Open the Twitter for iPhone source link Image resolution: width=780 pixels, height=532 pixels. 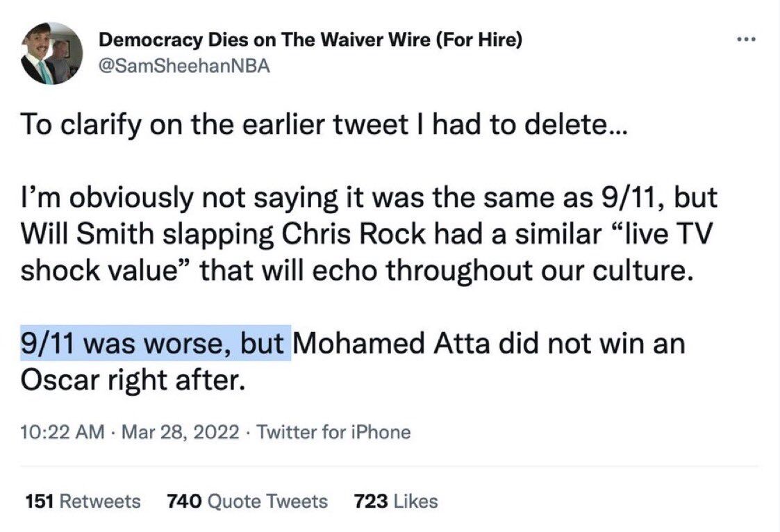[x=334, y=431]
